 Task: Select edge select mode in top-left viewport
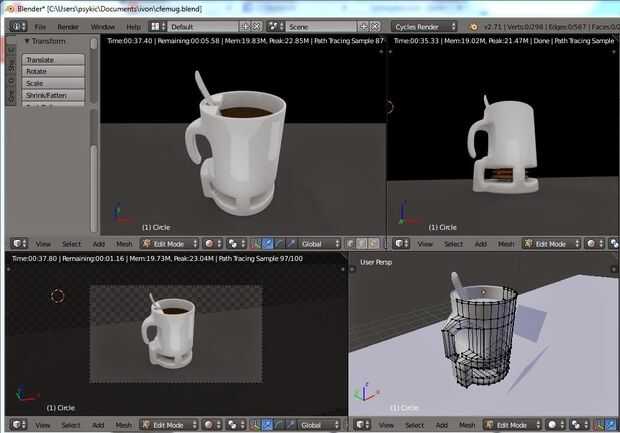tap(362, 244)
